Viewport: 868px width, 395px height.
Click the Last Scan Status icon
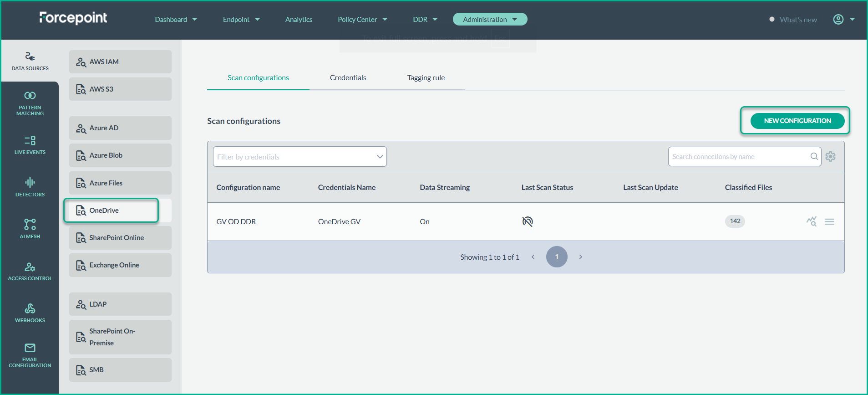(x=527, y=221)
